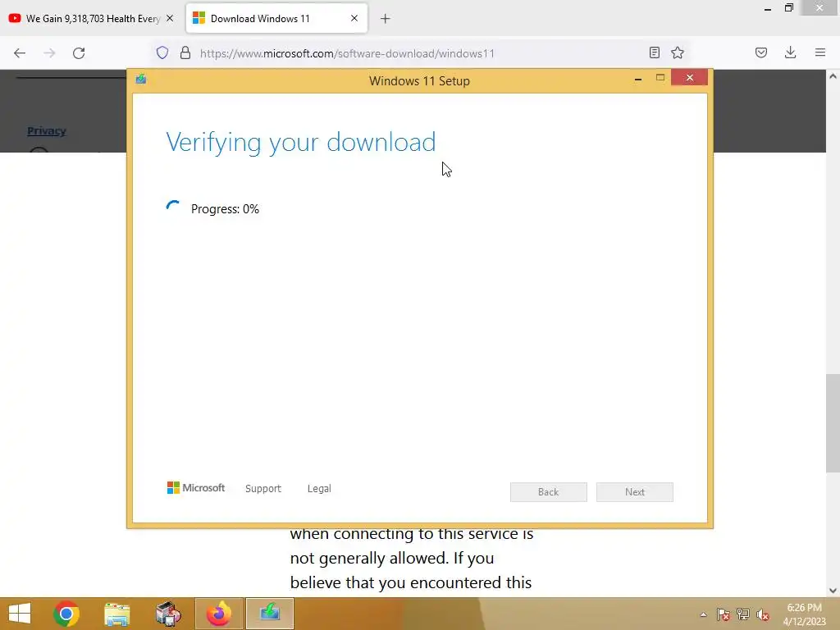Viewport: 840px width, 630px height.
Task: Close the Windows 11 Setup dialog
Action: pos(689,78)
